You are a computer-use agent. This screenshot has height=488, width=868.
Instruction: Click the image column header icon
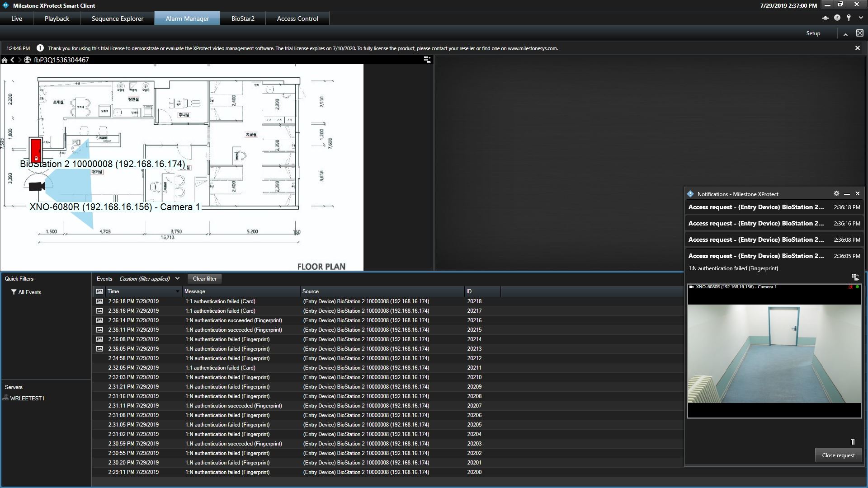pos(99,291)
